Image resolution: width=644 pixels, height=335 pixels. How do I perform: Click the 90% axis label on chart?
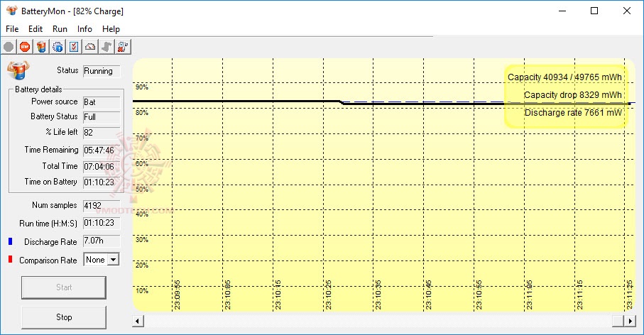click(x=142, y=87)
